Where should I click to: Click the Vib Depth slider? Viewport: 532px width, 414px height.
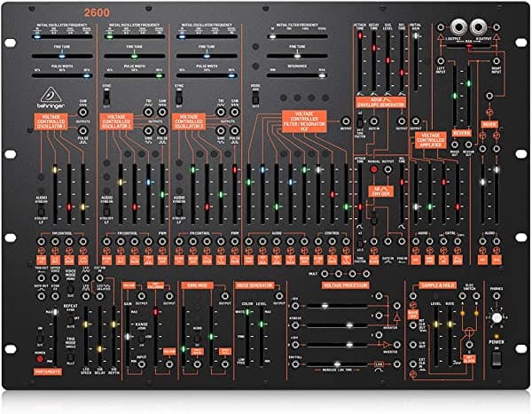113,336
